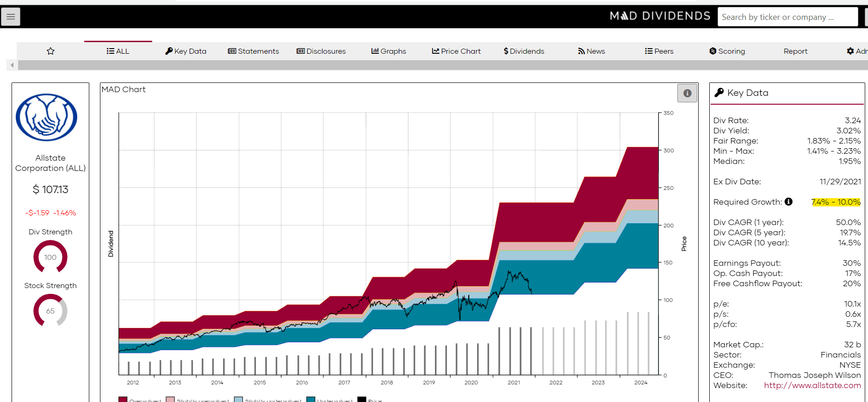Click the Div Strength 100 gauge
Viewport: 868px width, 402px height.
[50, 257]
